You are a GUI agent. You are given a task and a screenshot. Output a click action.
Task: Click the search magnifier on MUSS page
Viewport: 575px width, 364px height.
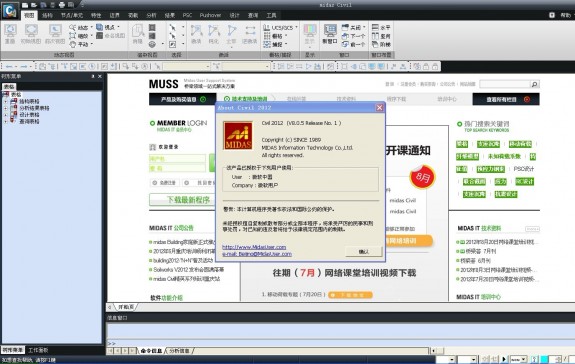tap(535, 84)
